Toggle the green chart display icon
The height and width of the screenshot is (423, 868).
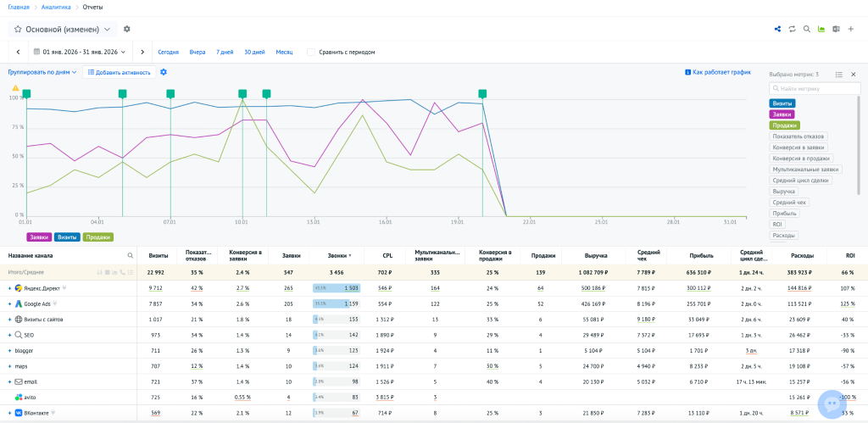pyautogui.click(x=821, y=29)
